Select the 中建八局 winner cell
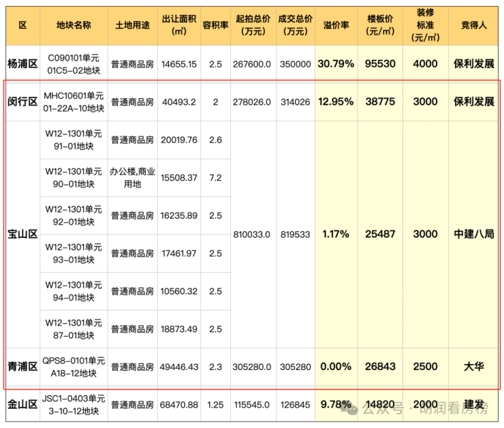This screenshot has width=504, height=428. (x=473, y=234)
